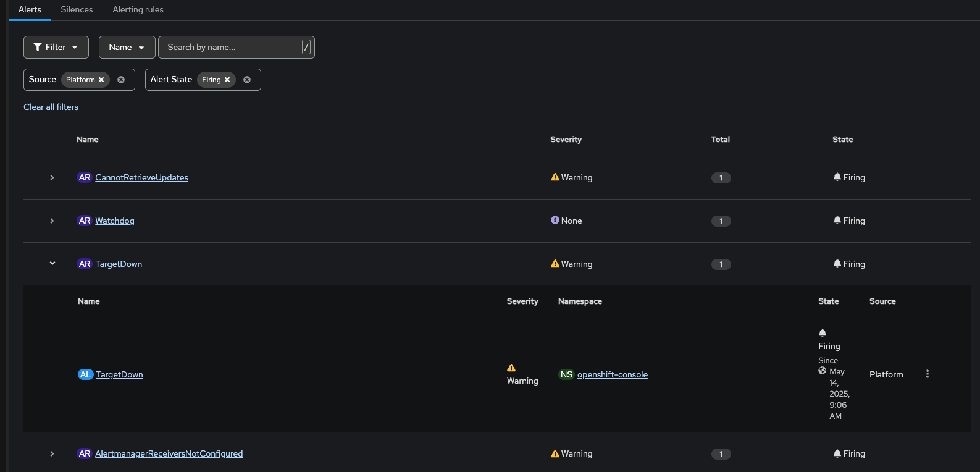Click the info icon beside None severity
This screenshot has height=472, width=980.
pos(555,220)
